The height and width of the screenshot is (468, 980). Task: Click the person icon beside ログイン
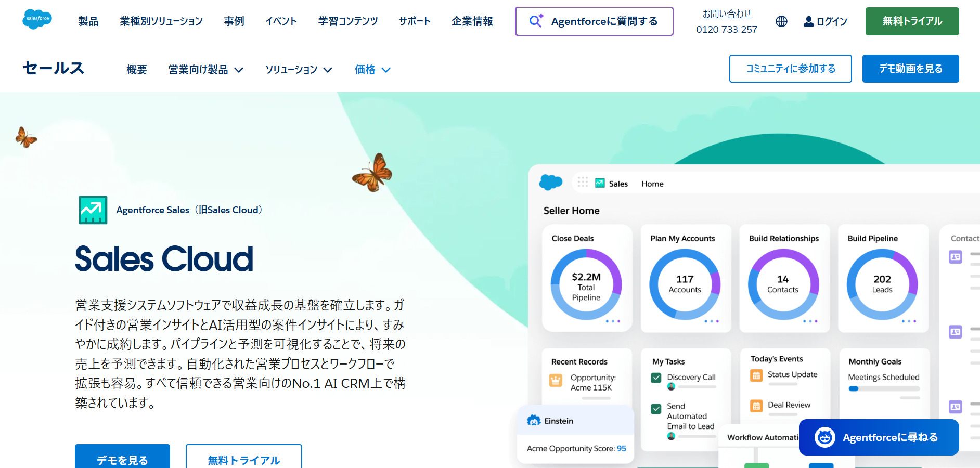(808, 21)
